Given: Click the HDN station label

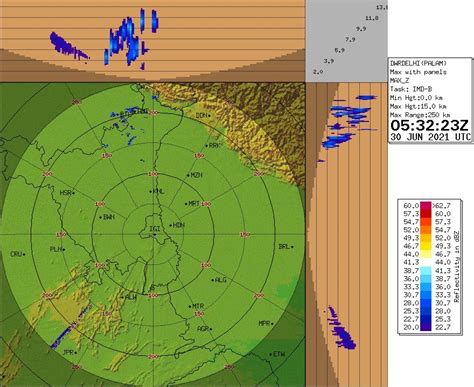Looking at the screenshot, I should (179, 225).
